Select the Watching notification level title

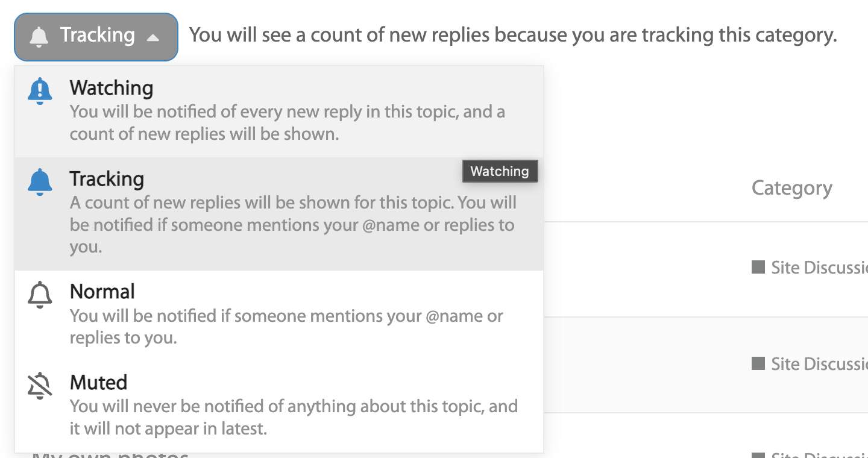point(112,88)
